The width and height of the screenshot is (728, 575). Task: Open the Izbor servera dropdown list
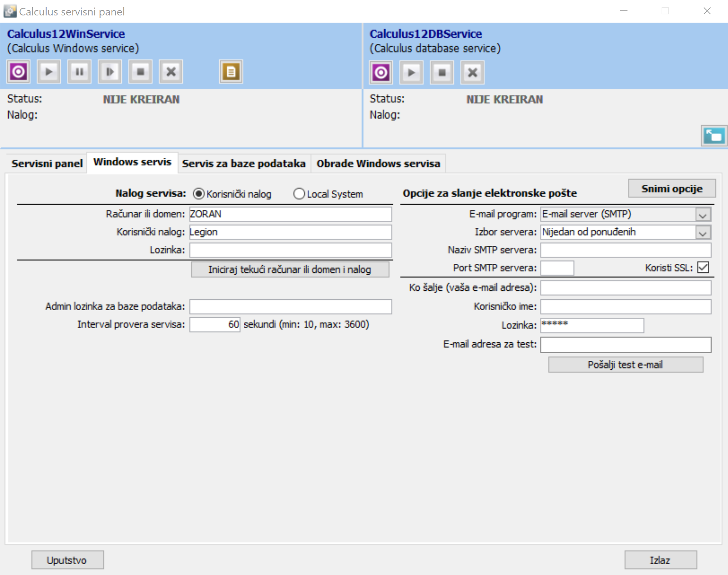703,233
